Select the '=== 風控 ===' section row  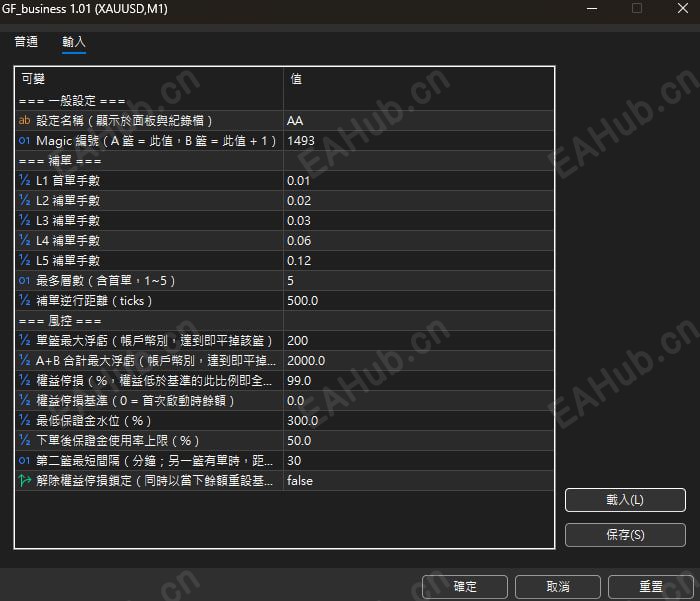click(x=284, y=321)
